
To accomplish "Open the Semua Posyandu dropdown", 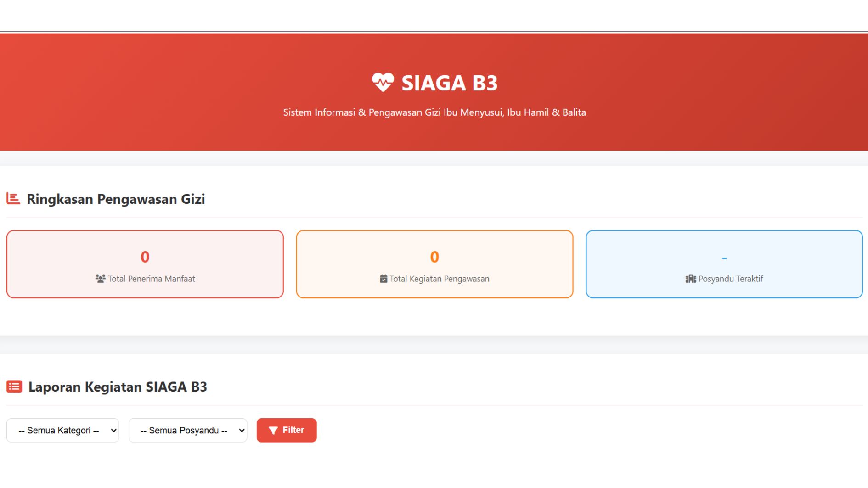I will (x=188, y=430).
